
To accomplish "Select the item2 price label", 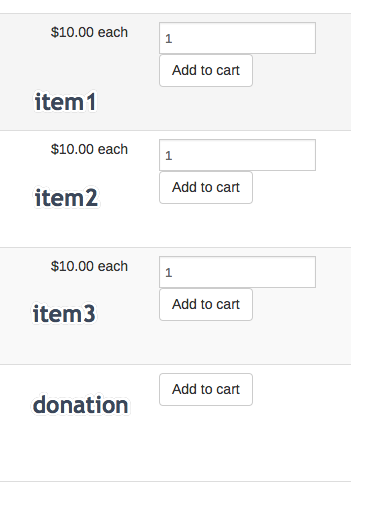I will pos(89,149).
